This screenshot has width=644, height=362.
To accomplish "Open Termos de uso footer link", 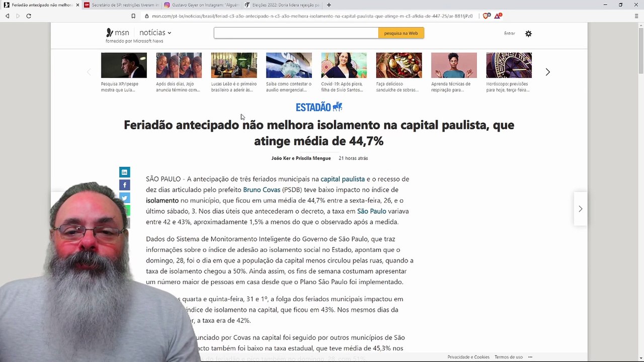I will [x=509, y=357].
